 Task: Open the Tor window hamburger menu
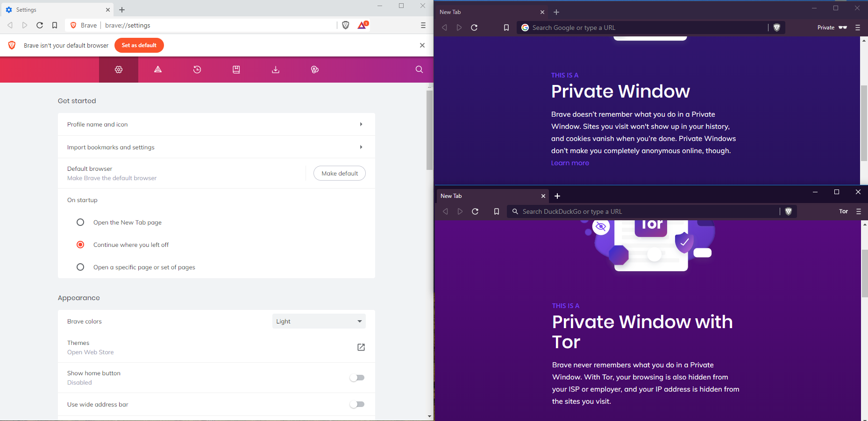coord(859,211)
